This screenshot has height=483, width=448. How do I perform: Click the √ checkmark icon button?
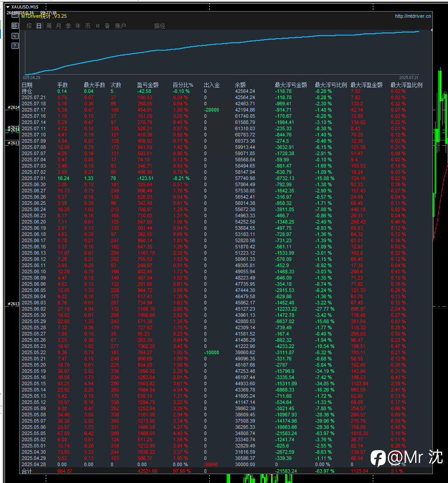click(15, 36)
